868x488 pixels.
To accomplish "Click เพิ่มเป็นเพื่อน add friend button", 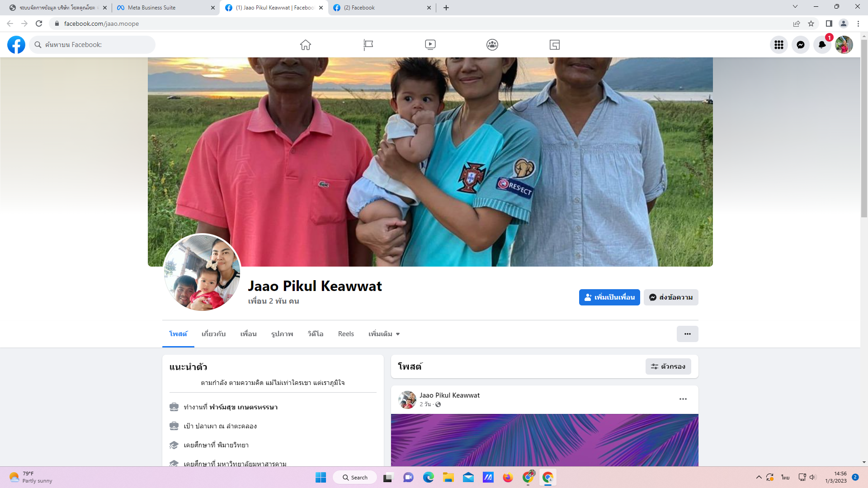I will (x=609, y=297).
